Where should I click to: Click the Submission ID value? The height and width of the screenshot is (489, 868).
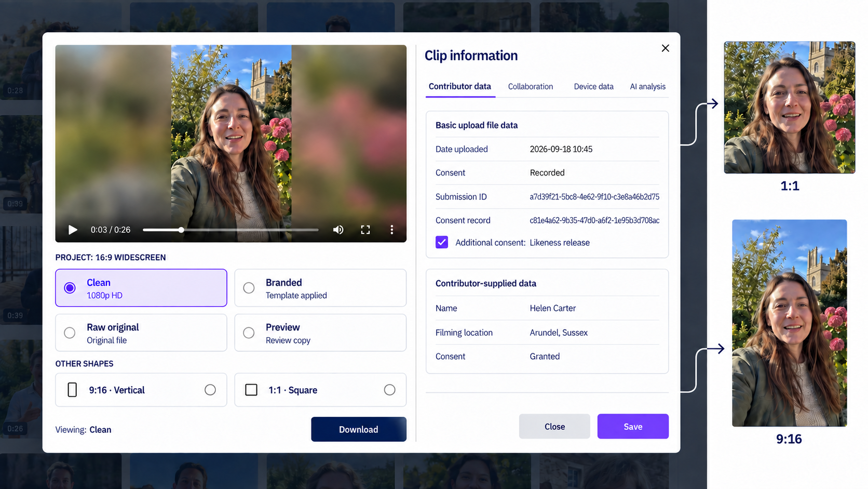point(594,196)
